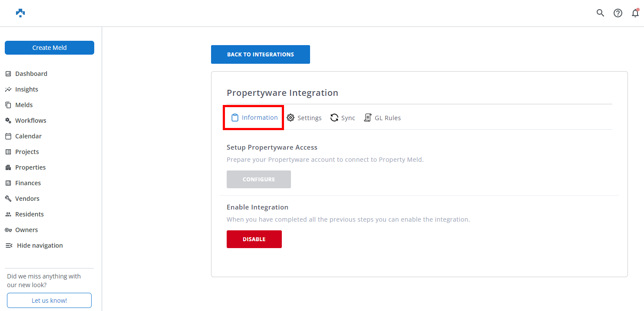Select the GL Rules tab

point(382,118)
